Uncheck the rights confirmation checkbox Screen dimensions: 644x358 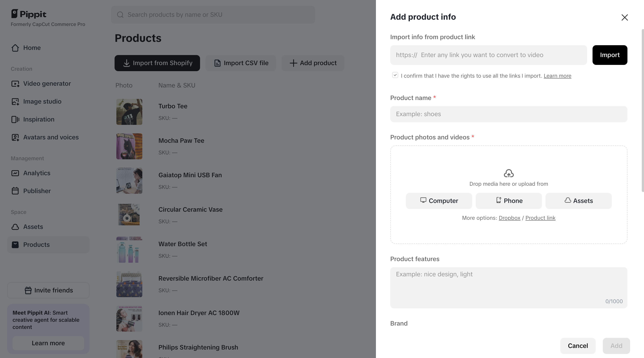pyautogui.click(x=395, y=75)
